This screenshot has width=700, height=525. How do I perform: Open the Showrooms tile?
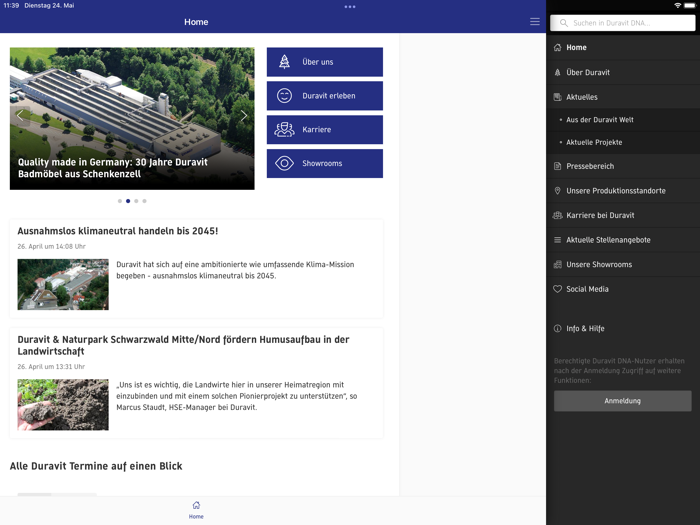tap(325, 163)
